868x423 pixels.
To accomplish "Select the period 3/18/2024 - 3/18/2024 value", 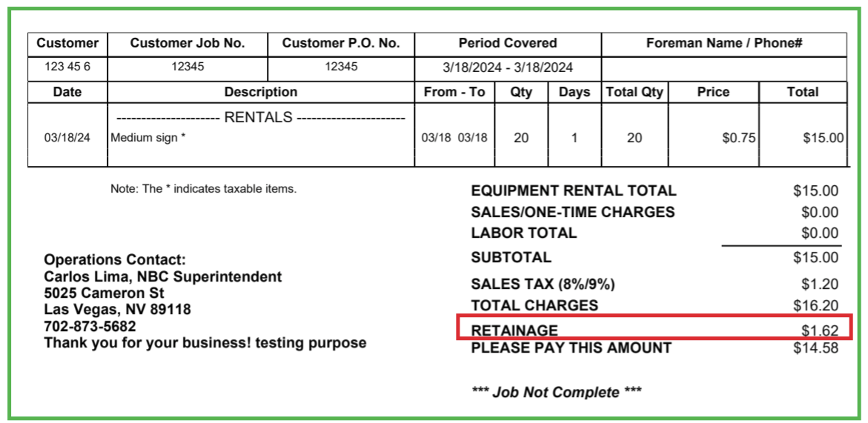I will tap(508, 67).
